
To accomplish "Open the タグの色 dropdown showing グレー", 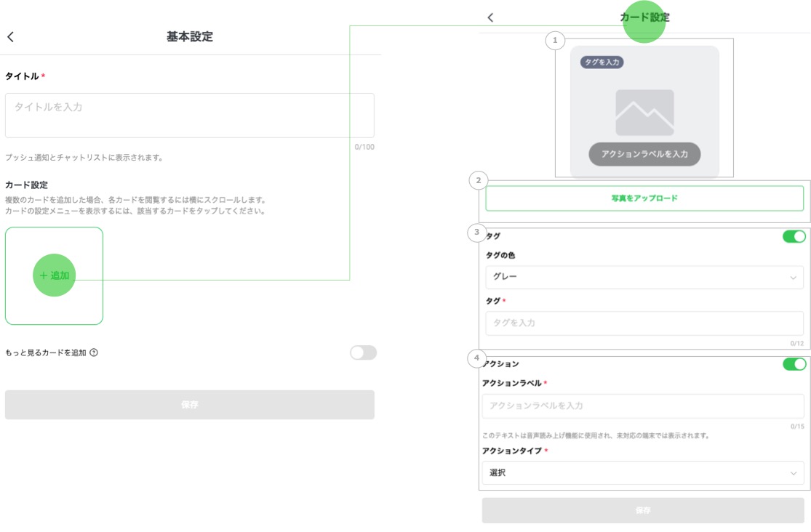I will point(644,277).
